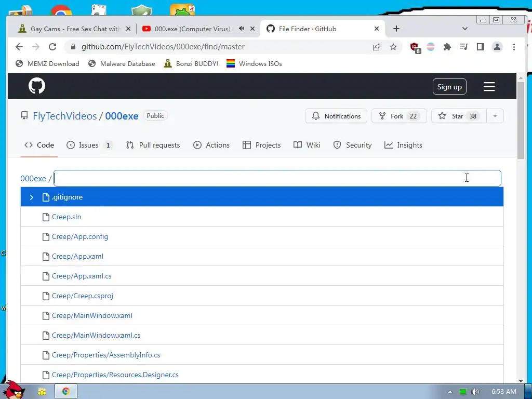Open a new tab with plus button
This screenshot has width=532, height=399.
[396, 29]
